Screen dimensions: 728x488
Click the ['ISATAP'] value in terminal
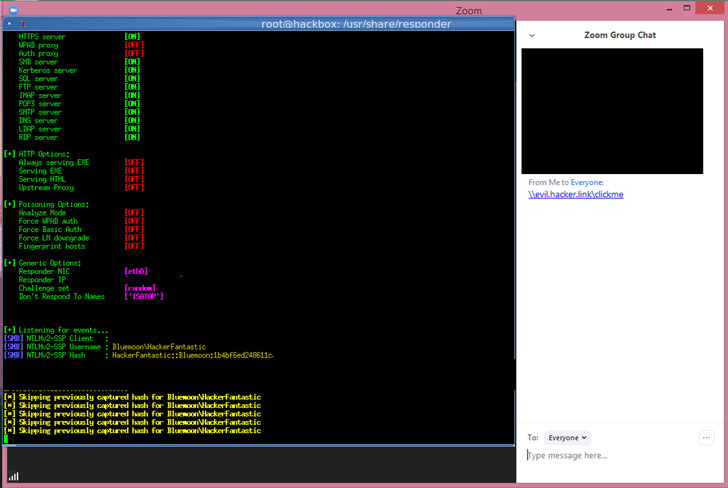[x=144, y=296]
